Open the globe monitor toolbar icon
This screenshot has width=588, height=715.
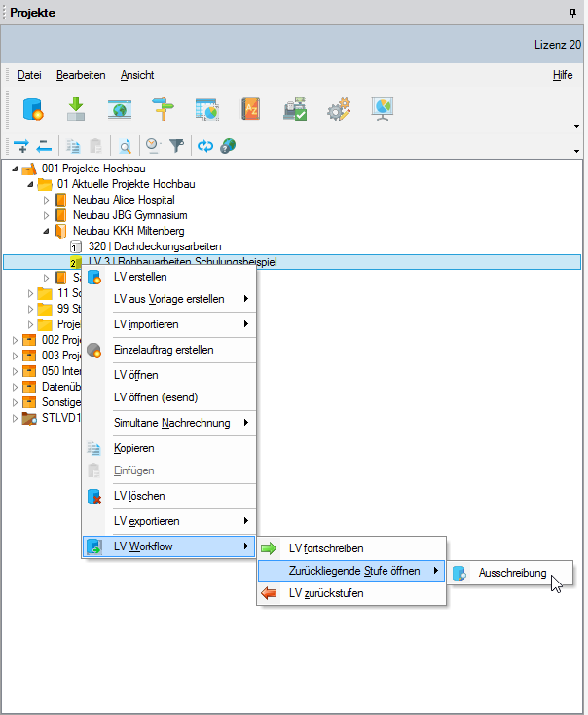click(120, 109)
